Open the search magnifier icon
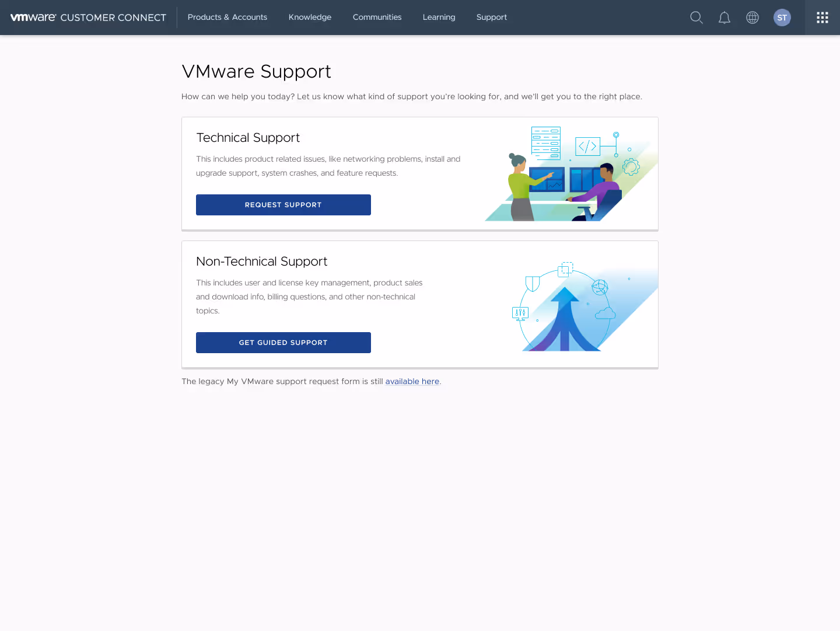The width and height of the screenshot is (840, 631). [696, 18]
